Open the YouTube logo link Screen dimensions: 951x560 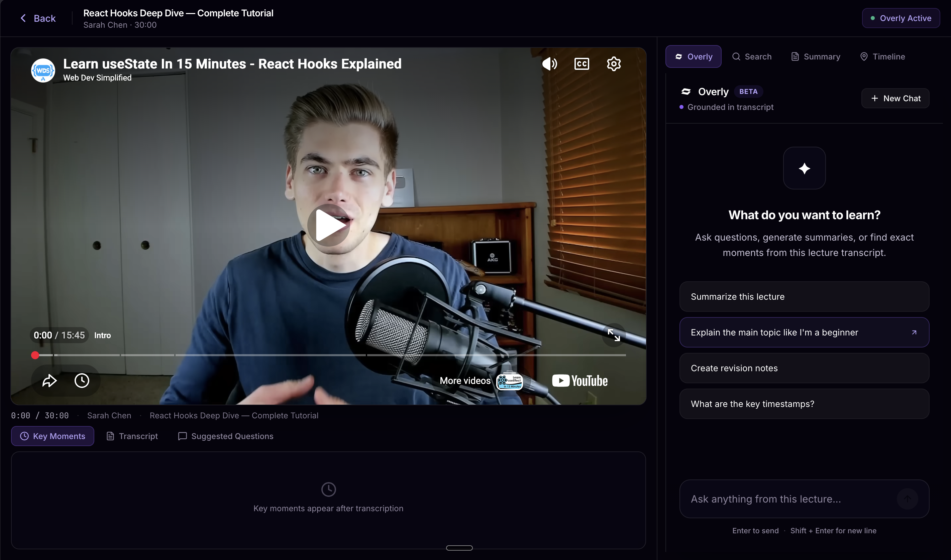click(579, 381)
